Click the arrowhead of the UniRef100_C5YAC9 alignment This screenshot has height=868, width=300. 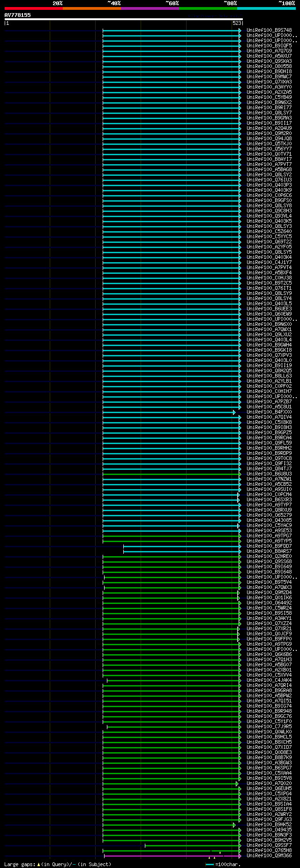point(238,526)
